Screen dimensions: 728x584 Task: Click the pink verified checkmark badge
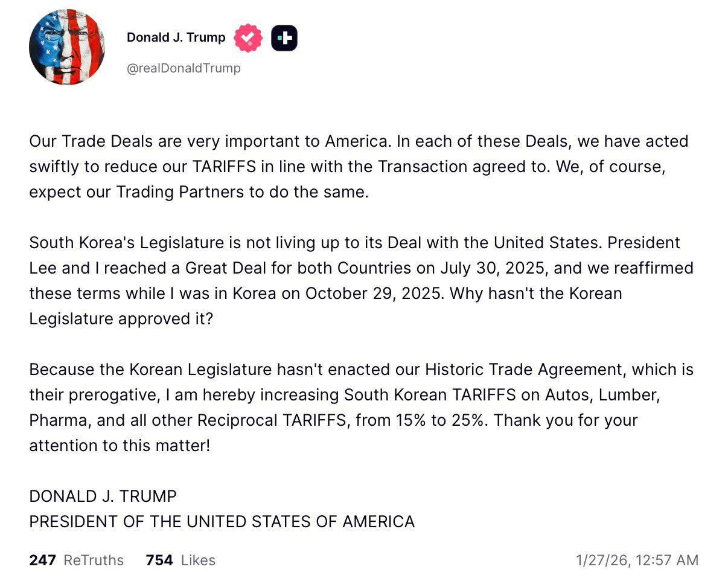[247, 37]
